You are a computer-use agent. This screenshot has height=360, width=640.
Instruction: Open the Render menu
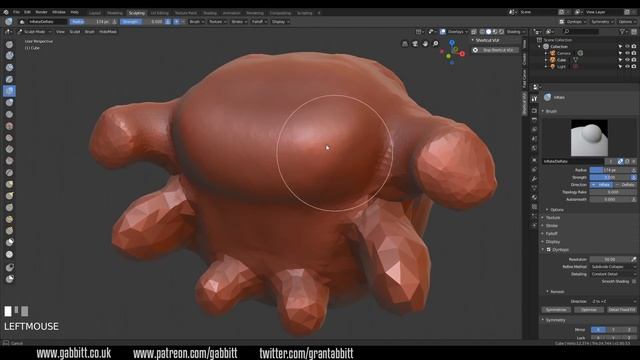point(41,12)
